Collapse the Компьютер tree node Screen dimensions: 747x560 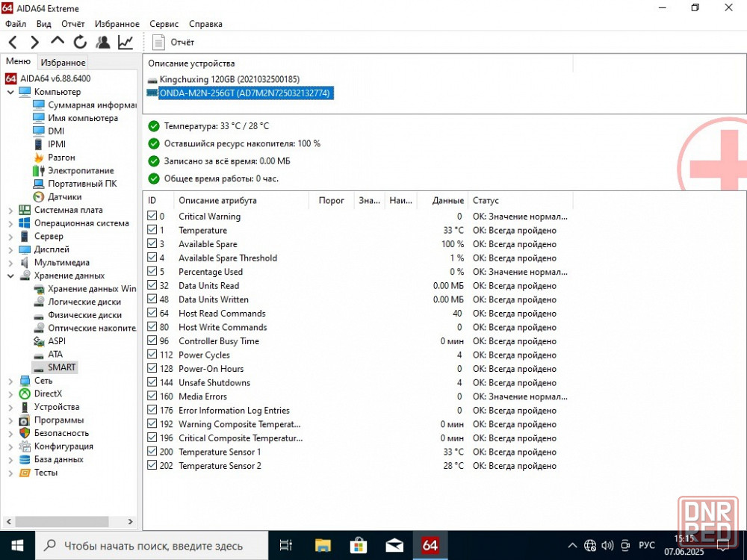10,92
